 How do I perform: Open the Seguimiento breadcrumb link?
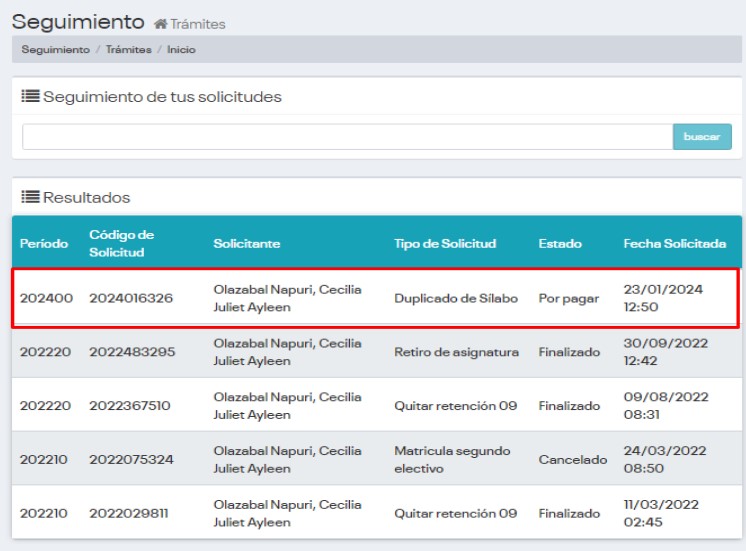[x=55, y=49]
